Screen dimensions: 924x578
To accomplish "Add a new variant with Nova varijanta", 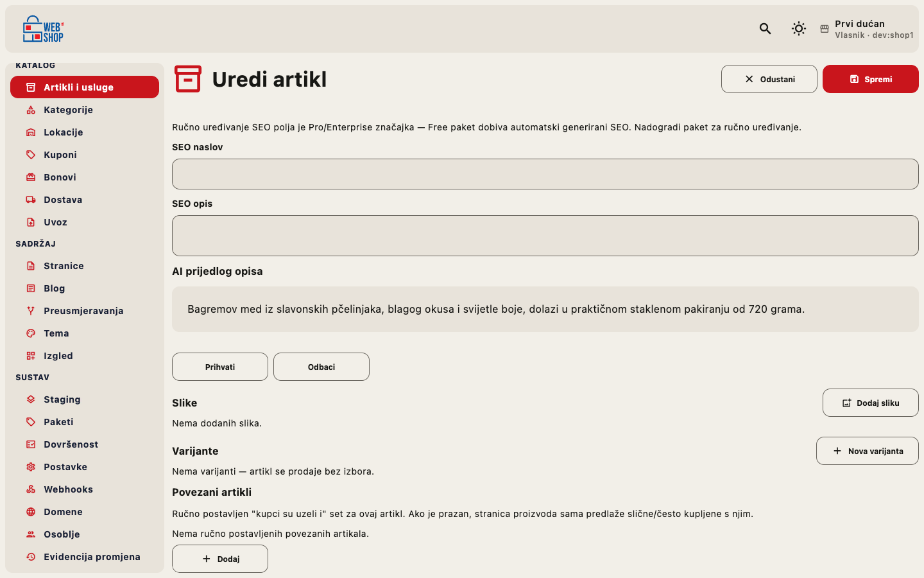I will coord(868,451).
